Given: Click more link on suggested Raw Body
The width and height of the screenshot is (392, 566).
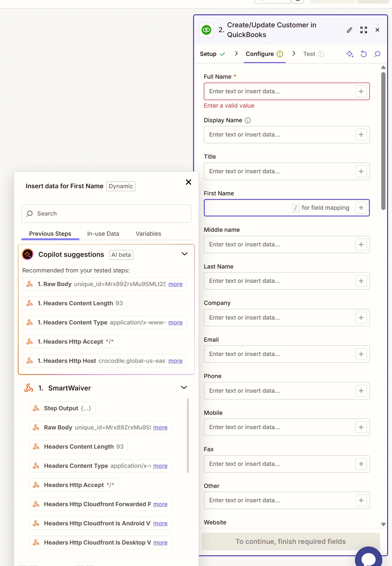Looking at the screenshot, I should click(x=176, y=284).
